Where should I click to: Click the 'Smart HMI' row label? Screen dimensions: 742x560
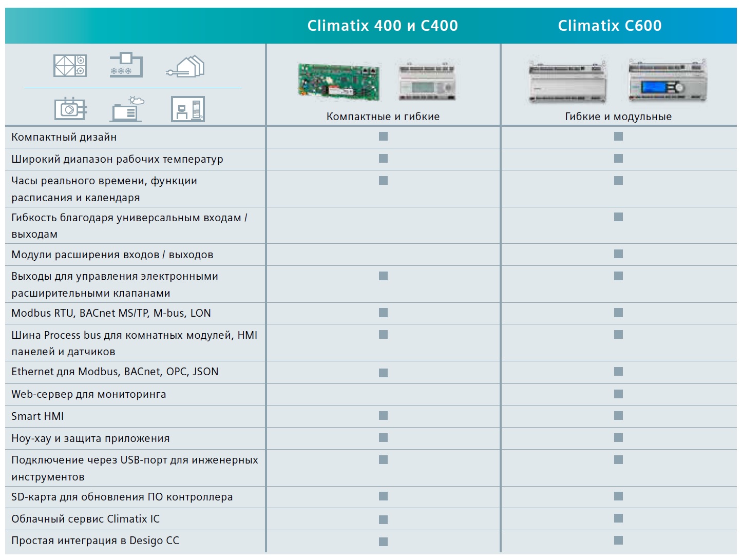point(37,416)
